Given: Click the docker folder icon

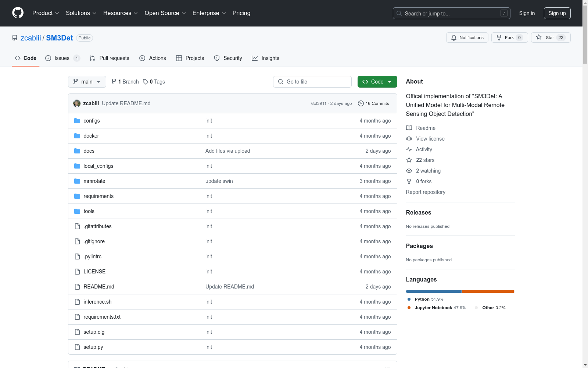Looking at the screenshot, I should 77,136.
